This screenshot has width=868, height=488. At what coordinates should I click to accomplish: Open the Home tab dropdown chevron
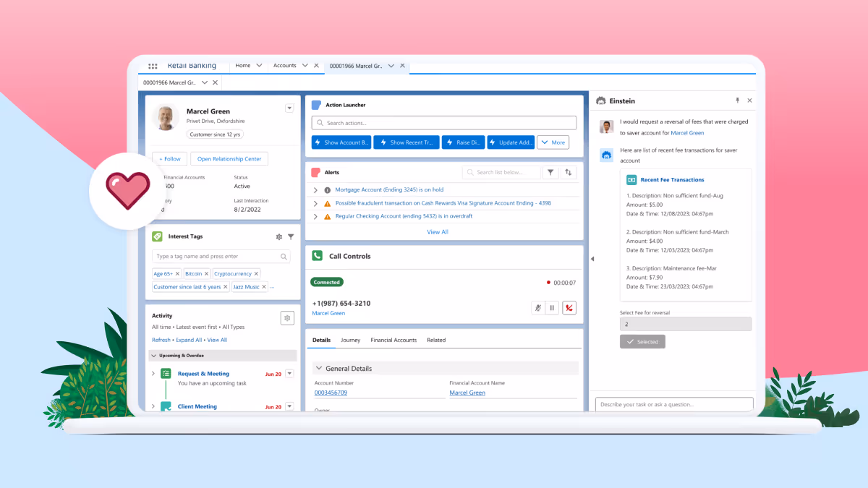click(259, 66)
